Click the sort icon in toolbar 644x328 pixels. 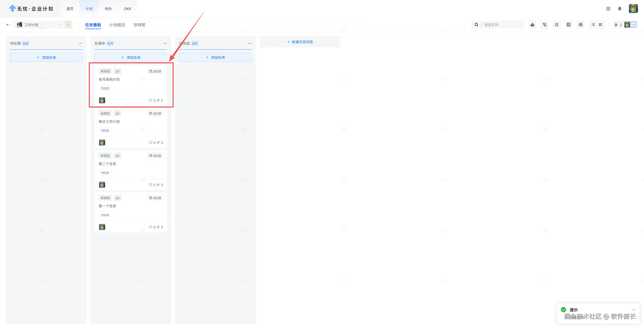(x=556, y=25)
